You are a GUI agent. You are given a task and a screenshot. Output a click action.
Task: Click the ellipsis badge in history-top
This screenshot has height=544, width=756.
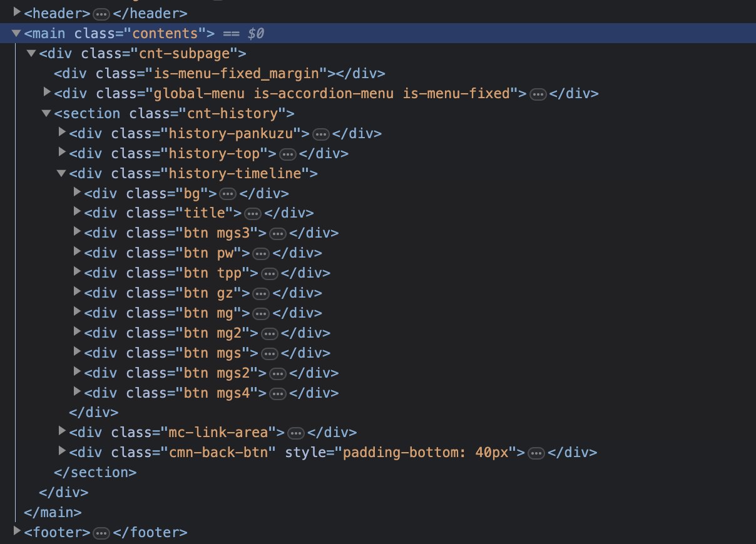click(x=287, y=154)
